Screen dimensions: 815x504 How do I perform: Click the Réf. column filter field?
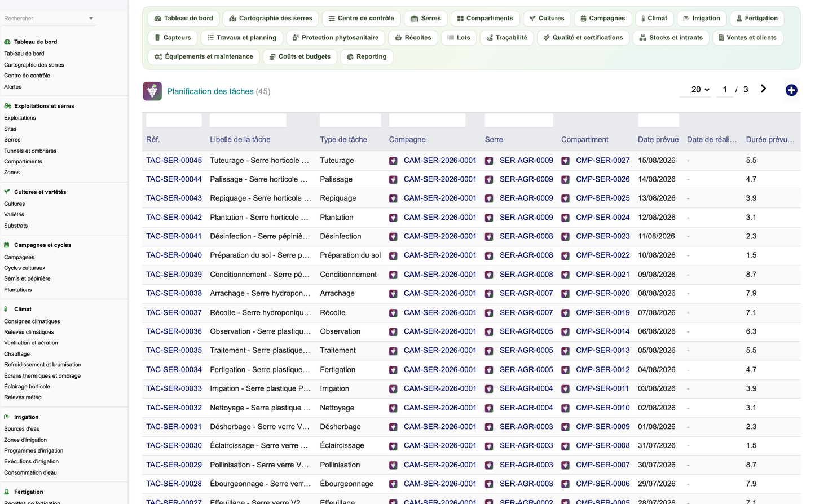point(174,120)
